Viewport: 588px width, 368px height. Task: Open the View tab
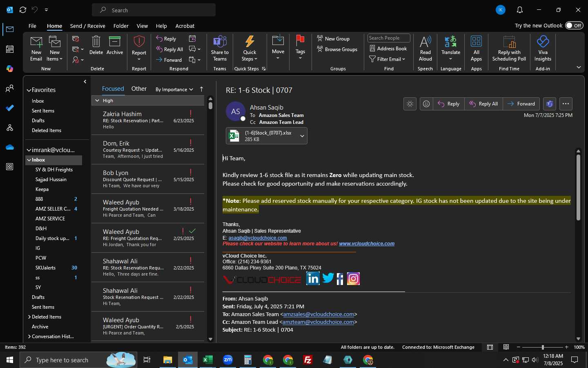(142, 26)
